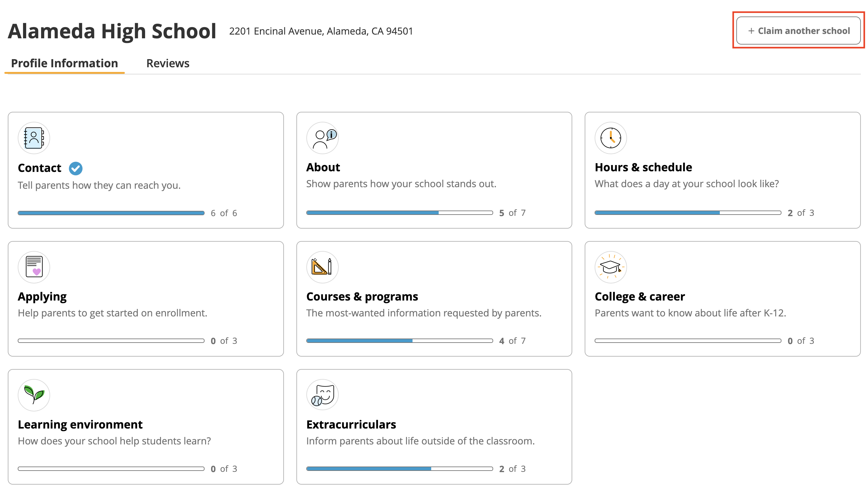The height and width of the screenshot is (493, 868).
Task: Click the Hours & schedule progress bar
Action: pyautogui.click(x=688, y=213)
